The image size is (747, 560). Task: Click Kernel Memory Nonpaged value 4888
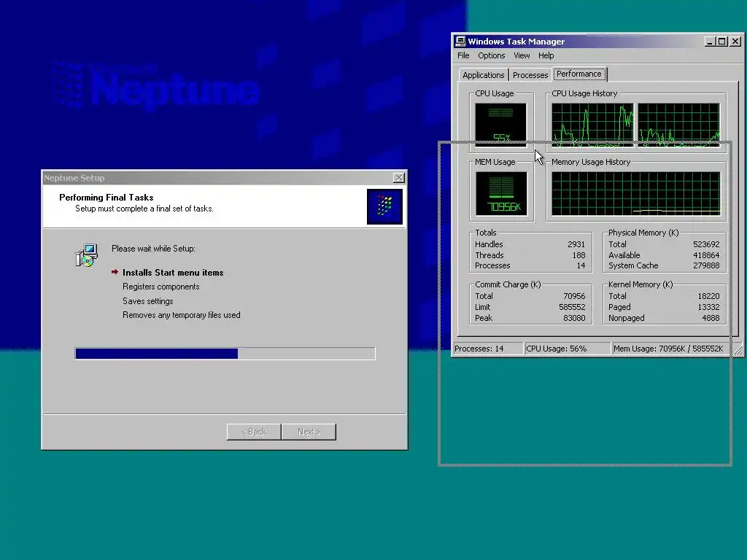click(711, 318)
